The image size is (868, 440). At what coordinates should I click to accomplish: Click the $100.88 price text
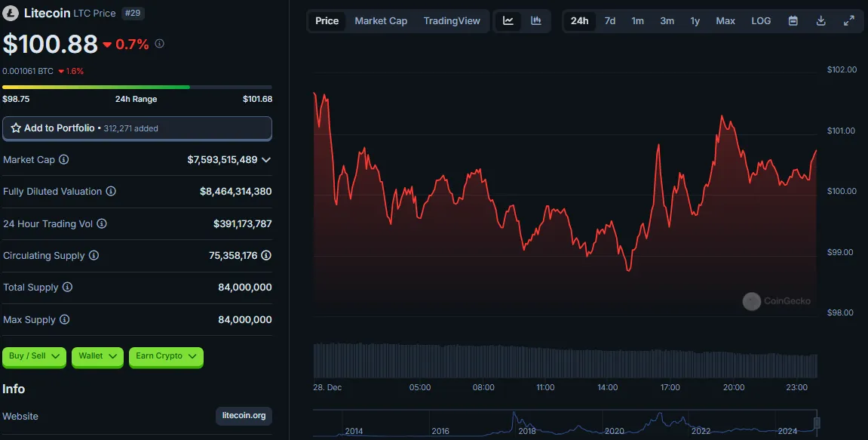coord(51,45)
